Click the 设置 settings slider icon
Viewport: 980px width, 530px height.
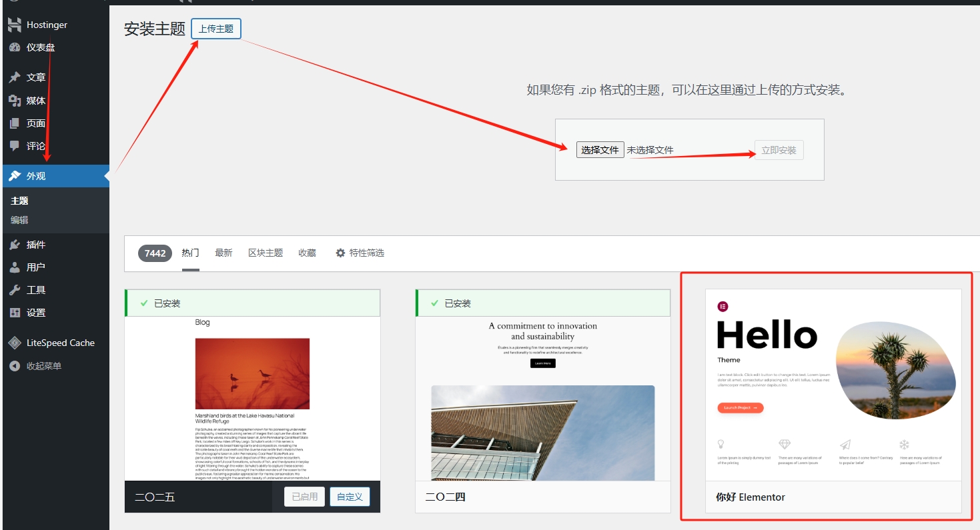[x=15, y=313]
